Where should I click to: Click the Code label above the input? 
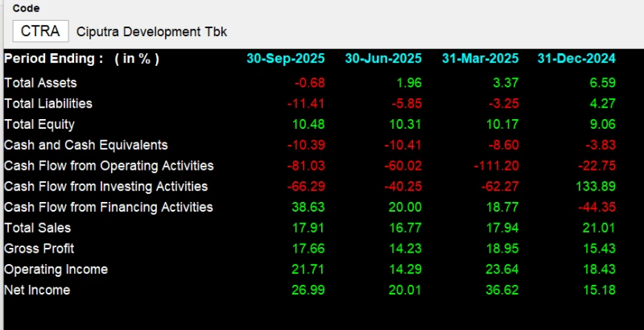point(26,8)
